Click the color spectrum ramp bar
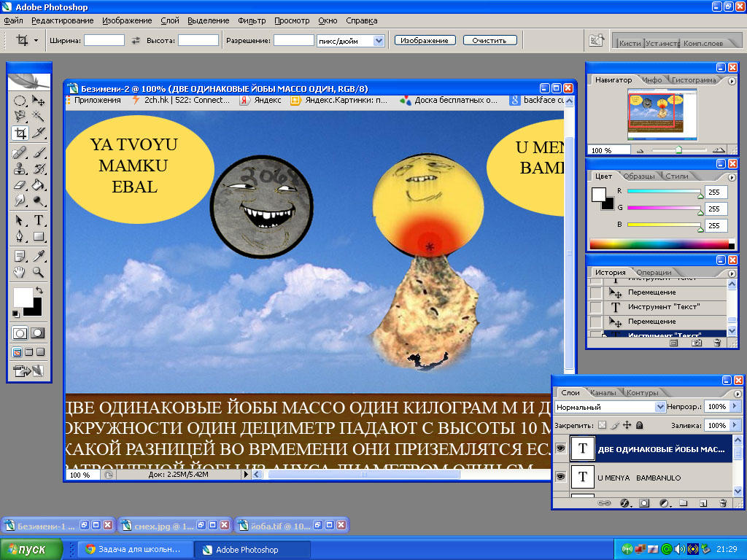Screen dimensions: 747x560 662,244
